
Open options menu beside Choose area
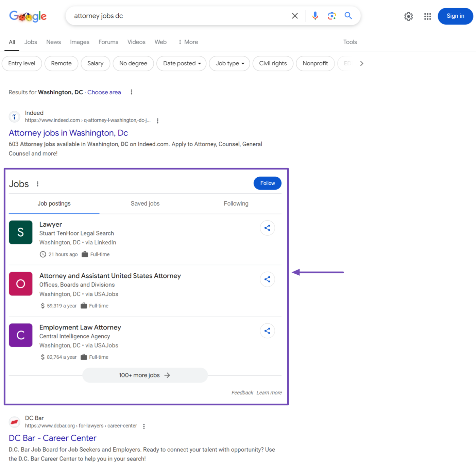[x=132, y=92]
